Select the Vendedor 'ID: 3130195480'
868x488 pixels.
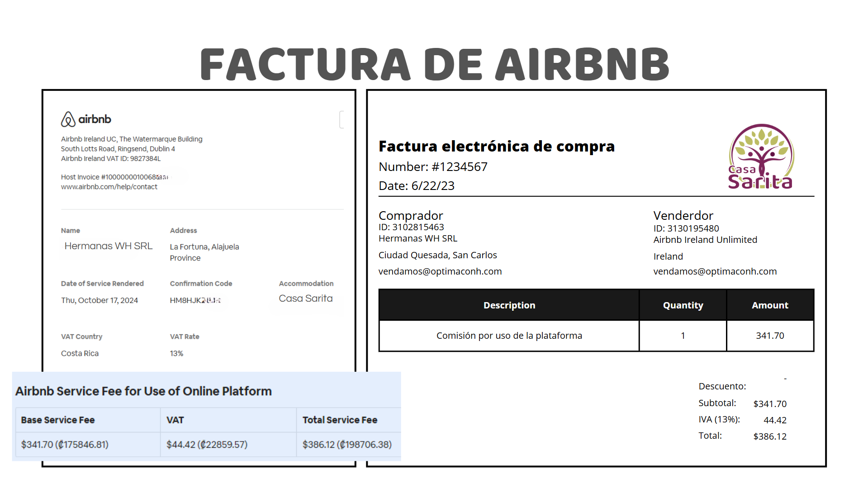(686, 228)
